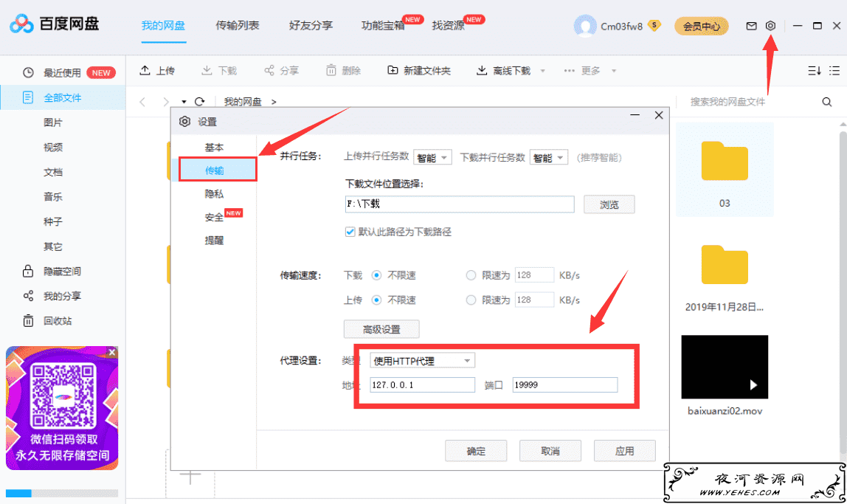Close the QR code advertisement banner
The image size is (847, 504).
[112, 352]
